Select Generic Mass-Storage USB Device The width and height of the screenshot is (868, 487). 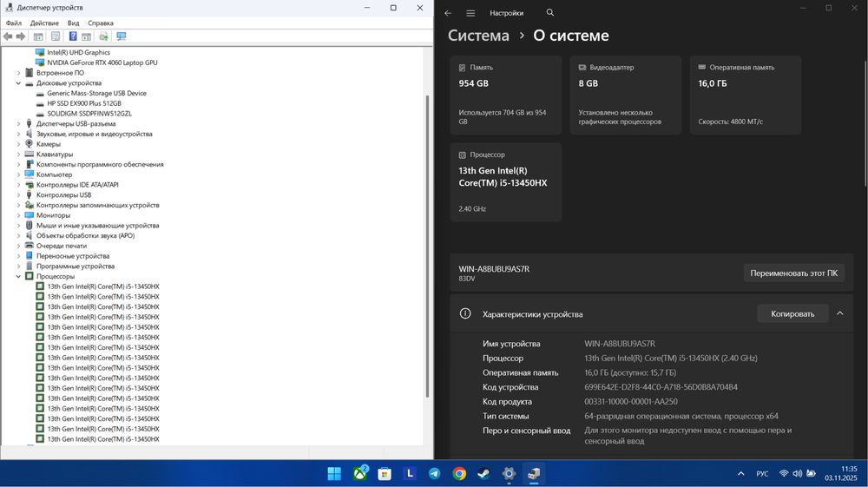[96, 93]
